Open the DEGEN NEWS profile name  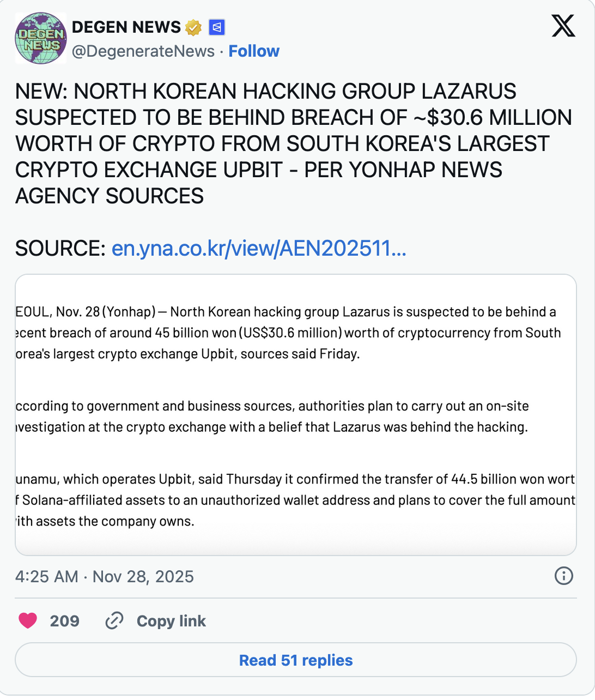pyautogui.click(x=126, y=27)
